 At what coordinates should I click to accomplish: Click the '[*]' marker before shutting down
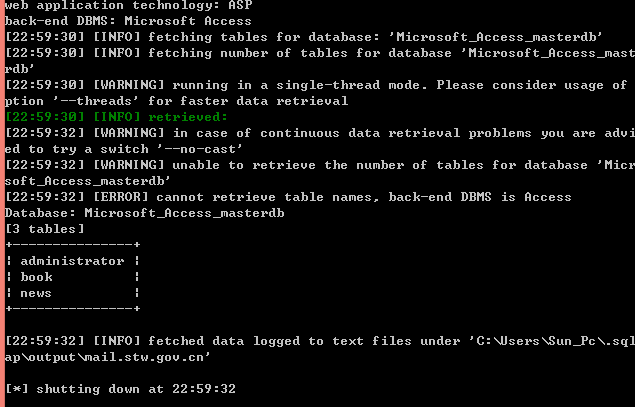click(17, 389)
